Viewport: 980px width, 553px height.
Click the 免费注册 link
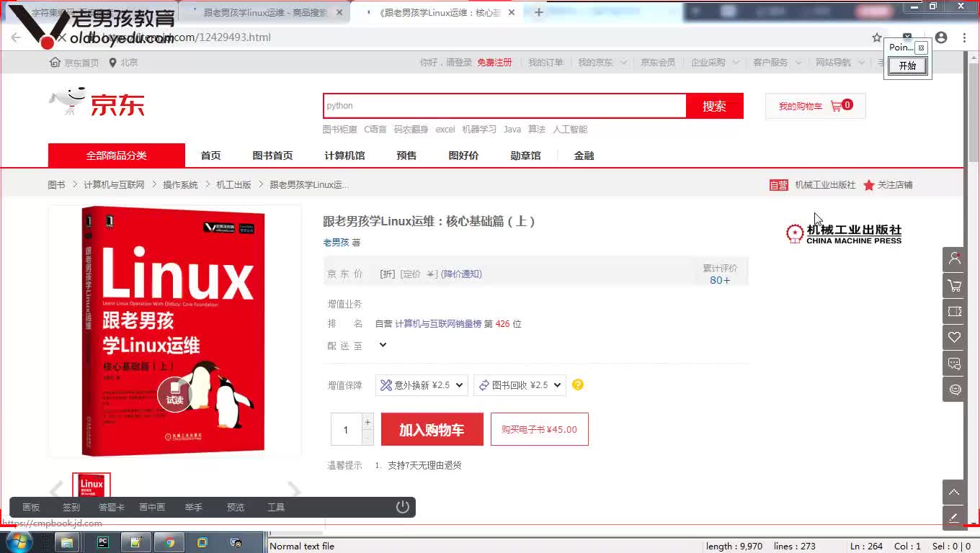(x=494, y=63)
